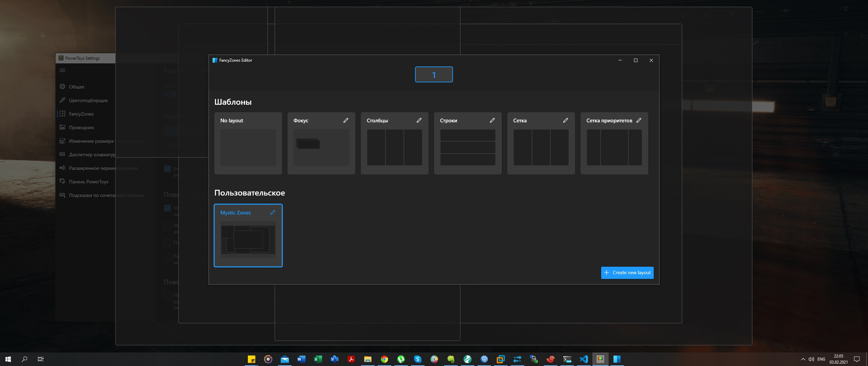Screen dimensions: 868x366
Task: Click Create new layout button
Action: point(627,272)
